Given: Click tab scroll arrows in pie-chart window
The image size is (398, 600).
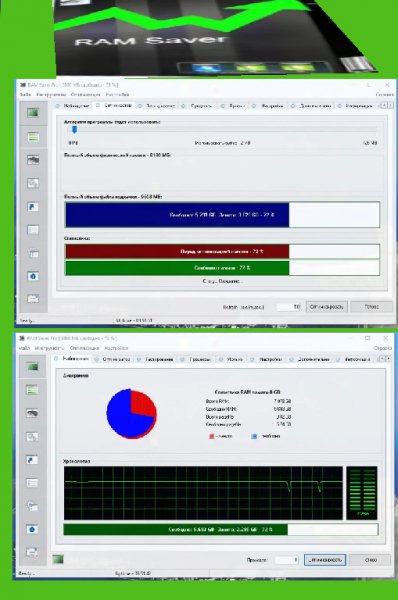Looking at the screenshot, I should 385,359.
